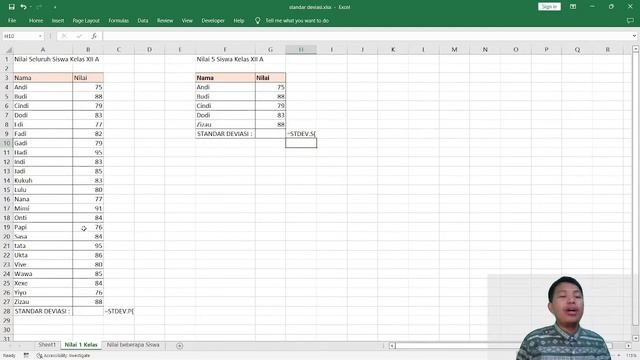
Task: Click 'Accessibility: Investigate' in status bar
Action: tap(63, 356)
